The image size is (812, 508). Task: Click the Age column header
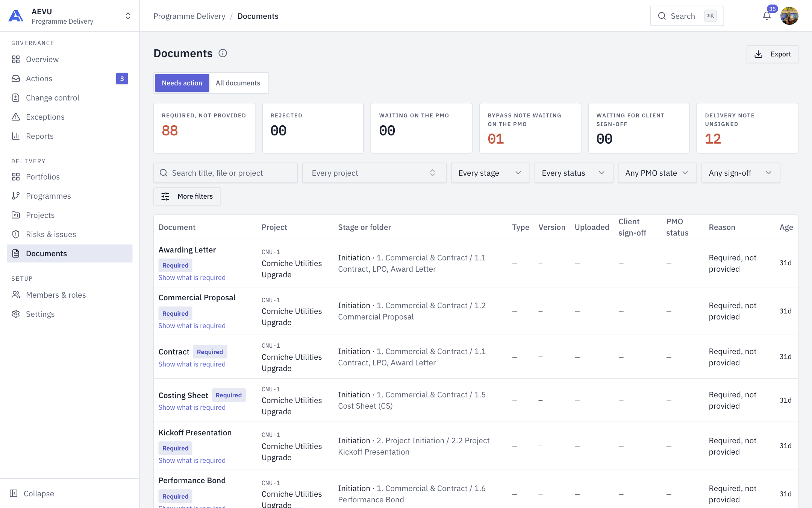[786, 227]
